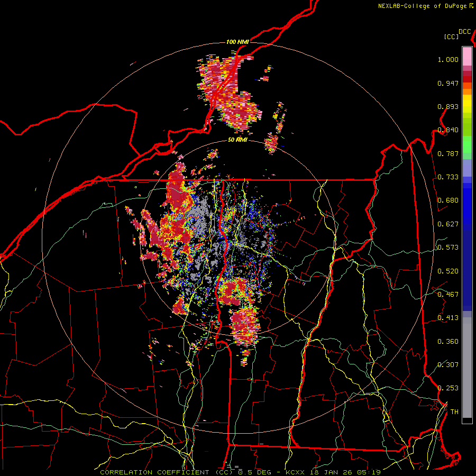Click the KCXX radar site identifier
This screenshot has height=476, width=476.
point(296,472)
